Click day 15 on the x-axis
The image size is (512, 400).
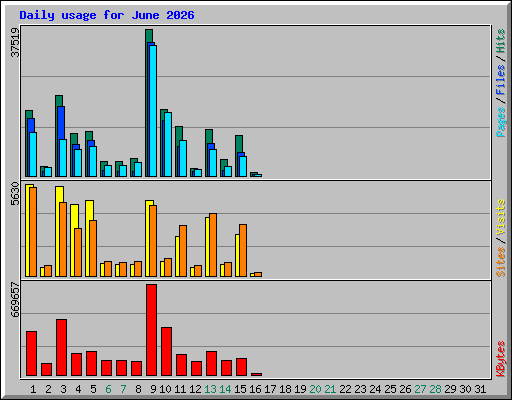(240, 389)
